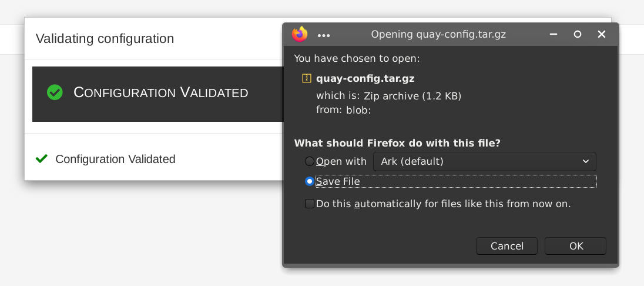Click the Opening quay-config.tar.gz title bar text

click(438, 35)
